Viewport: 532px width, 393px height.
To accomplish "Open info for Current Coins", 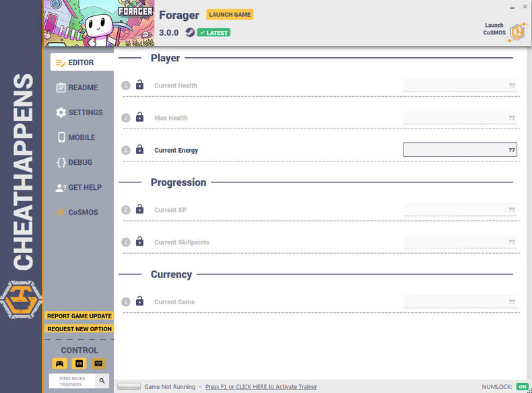I will 126,301.
